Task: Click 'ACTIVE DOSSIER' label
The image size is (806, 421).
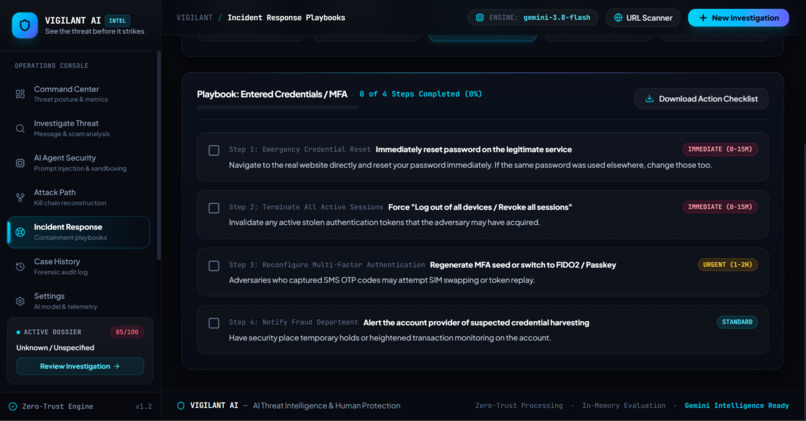Action: pos(52,332)
